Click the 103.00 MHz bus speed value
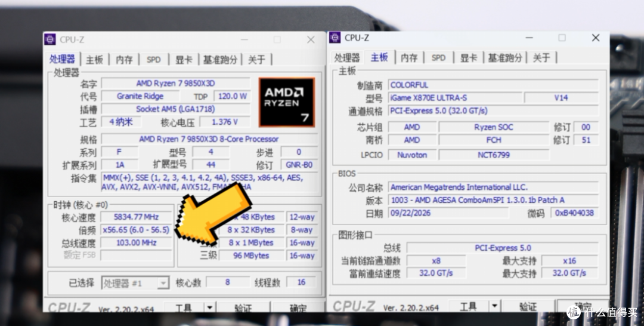This screenshot has width=644, height=326. (137, 242)
